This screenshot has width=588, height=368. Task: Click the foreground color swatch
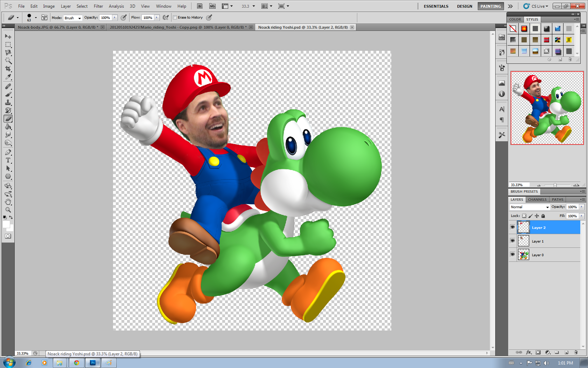(6, 225)
